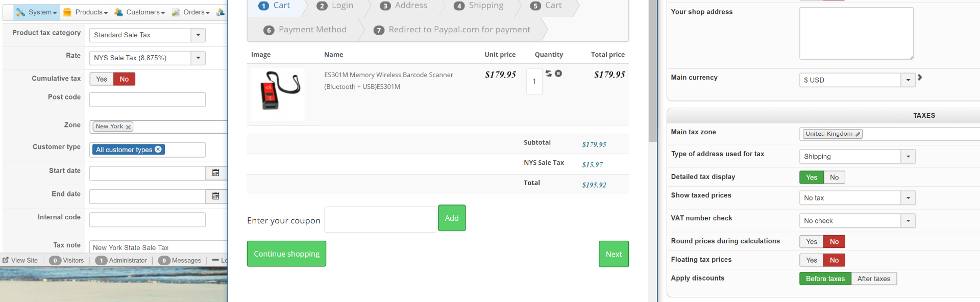Screen dimensions: 980x302
Task: Open the VAT number check dropdown
Action: tap(908, 221)
